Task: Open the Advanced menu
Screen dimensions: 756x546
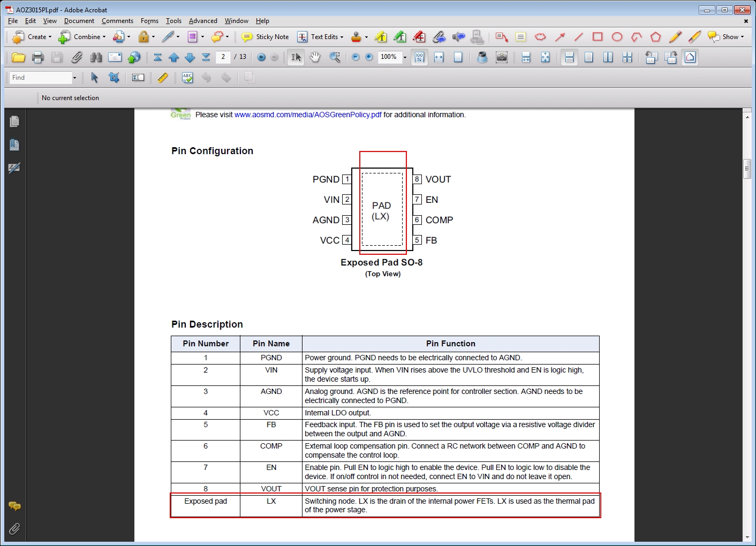Action: [x=203, y=21]
